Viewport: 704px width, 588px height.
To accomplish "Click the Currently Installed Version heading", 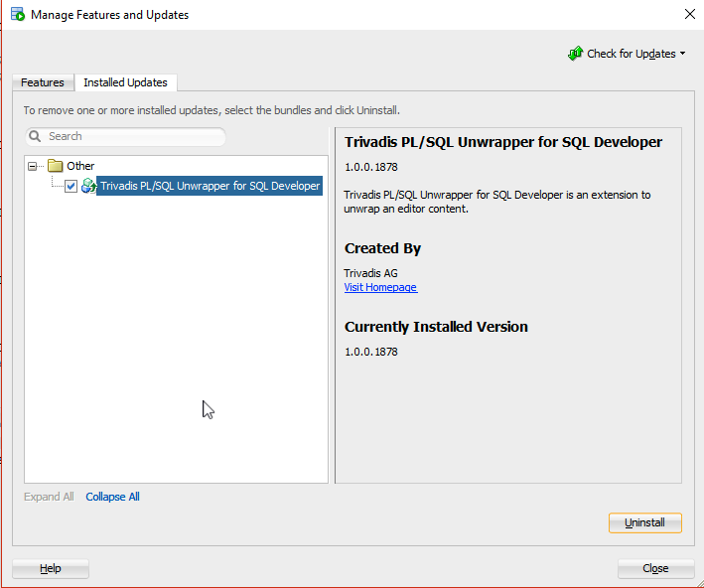I will click(436, 327).
